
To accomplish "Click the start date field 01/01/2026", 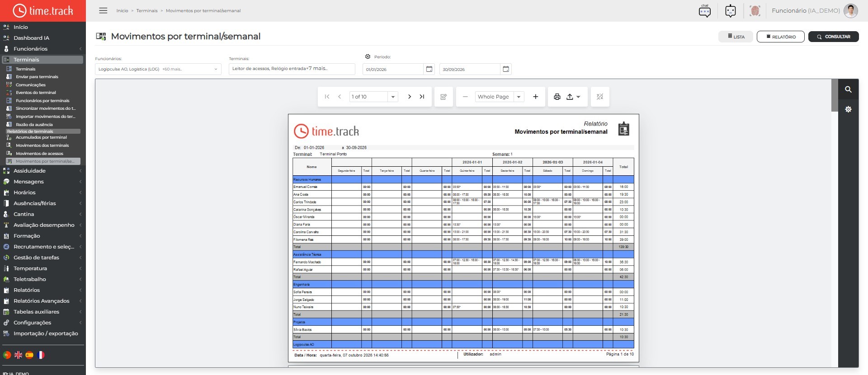I will [x=393, y=69].
